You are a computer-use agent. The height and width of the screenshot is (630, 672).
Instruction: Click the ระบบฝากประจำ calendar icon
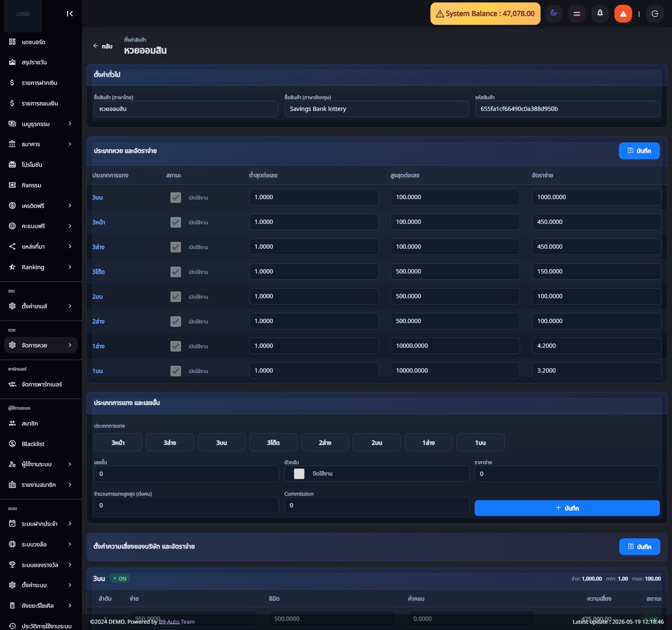[12, 524]
